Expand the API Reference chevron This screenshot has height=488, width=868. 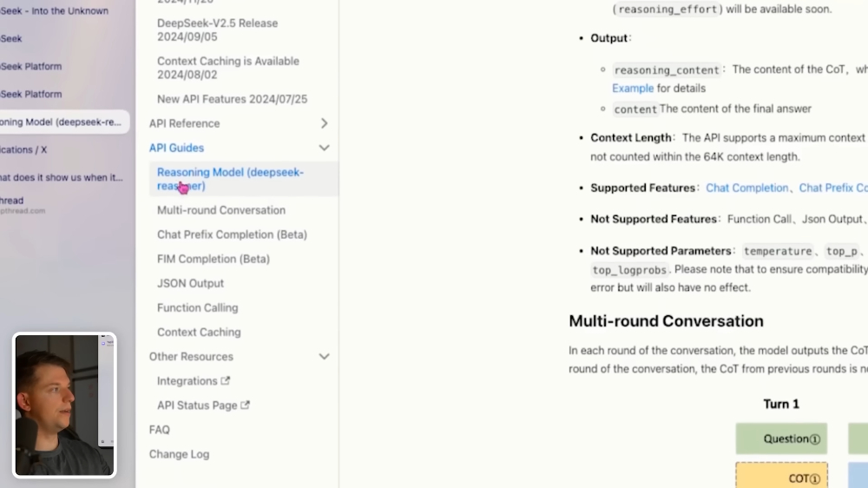pos(324,123)
